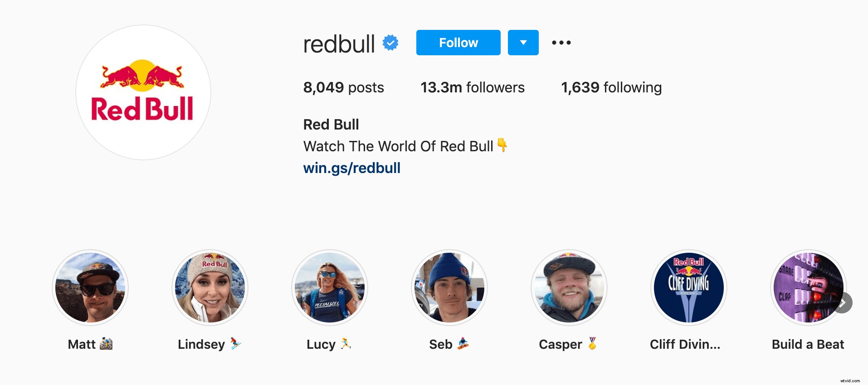Image resolution: width=868 pixels, height=385 pixels.
Task: Click the redbull username heading
Action: 339,44
